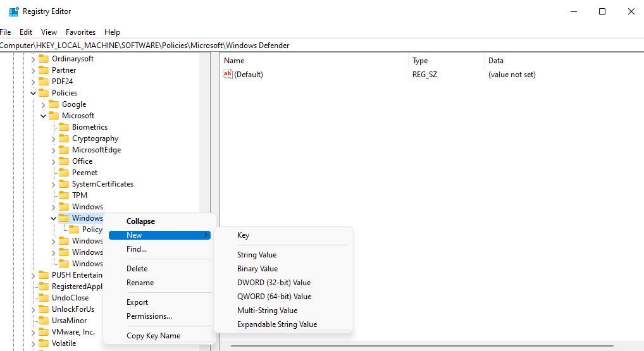Screen dimensions: 644x351
Task: Select the UndoClose key label
Action: pyautogui.click(x=70, y=298)
